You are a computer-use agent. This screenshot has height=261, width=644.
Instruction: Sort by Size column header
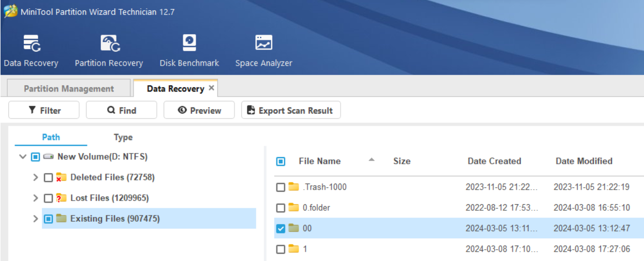coord(402,161)
